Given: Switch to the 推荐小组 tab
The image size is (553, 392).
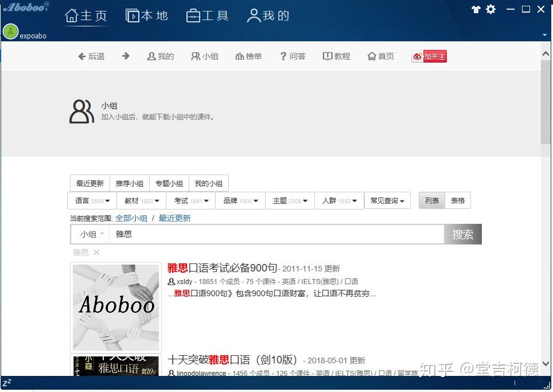Looking at the screenshot, I should 130,183.
